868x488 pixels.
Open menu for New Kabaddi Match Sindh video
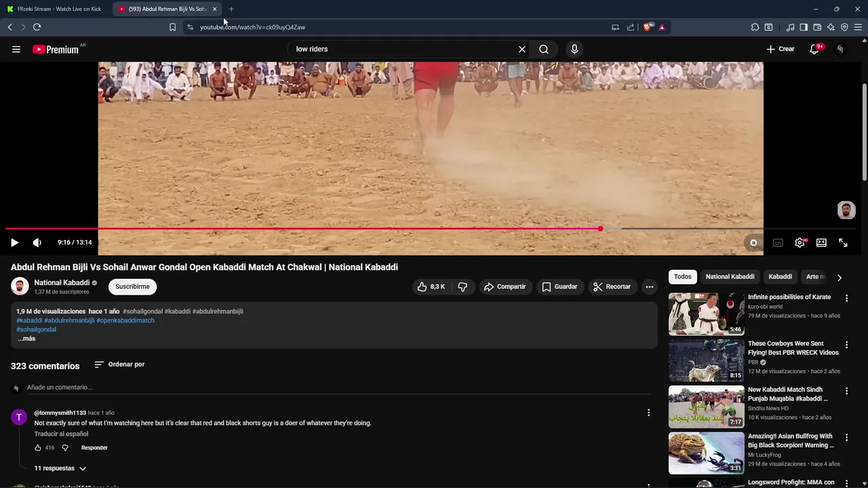point(846,391)
